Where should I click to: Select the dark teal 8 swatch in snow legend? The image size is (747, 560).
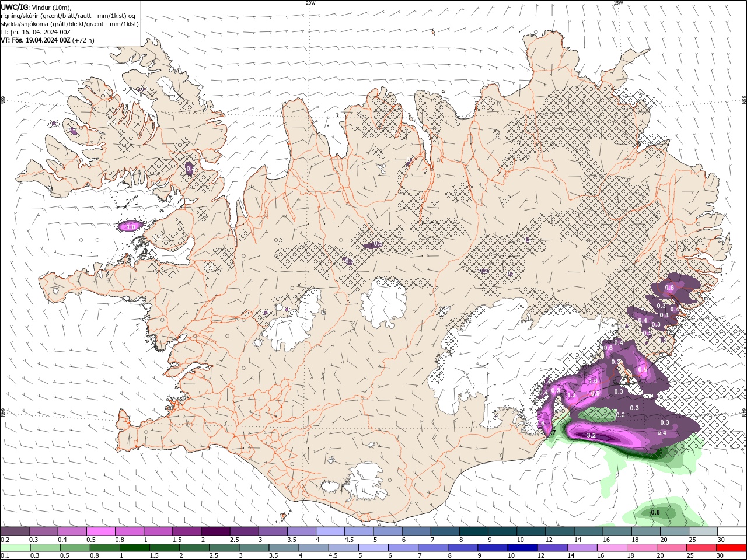(473, 531)
